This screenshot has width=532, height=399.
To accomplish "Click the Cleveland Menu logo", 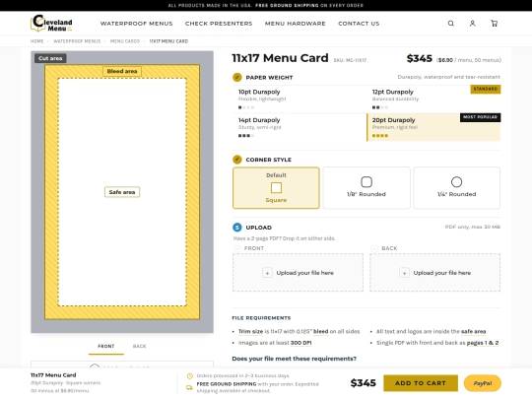I will pyautogui.click(x=51, y=23).
